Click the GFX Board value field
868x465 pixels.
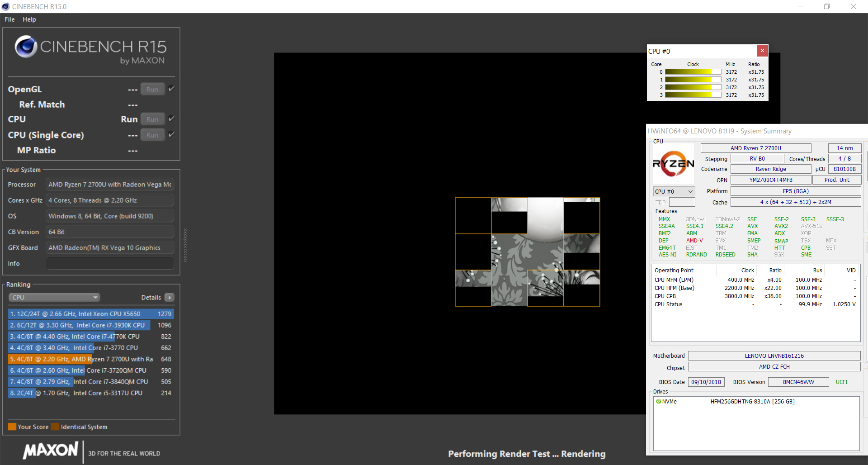[110, 247]
